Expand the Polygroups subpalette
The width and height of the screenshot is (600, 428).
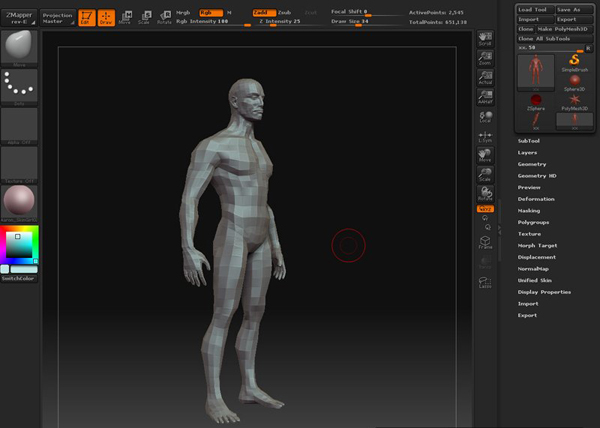point(533,222)
